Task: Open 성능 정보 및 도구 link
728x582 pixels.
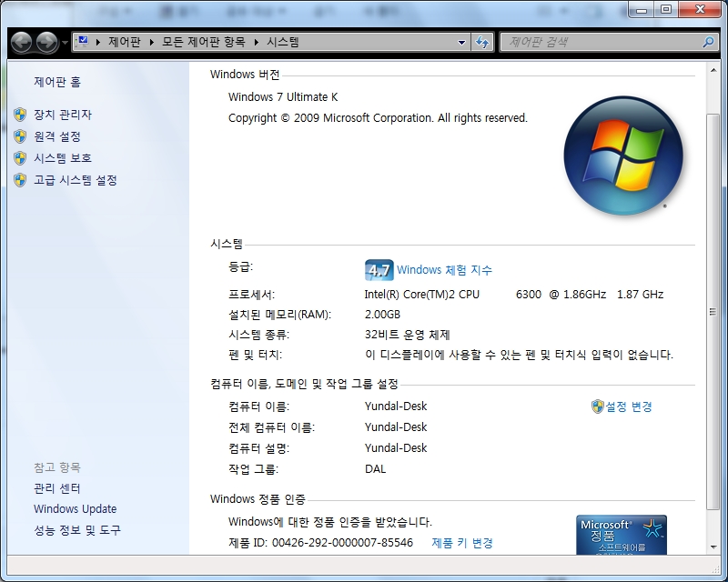Action: [x=77, y=530]
